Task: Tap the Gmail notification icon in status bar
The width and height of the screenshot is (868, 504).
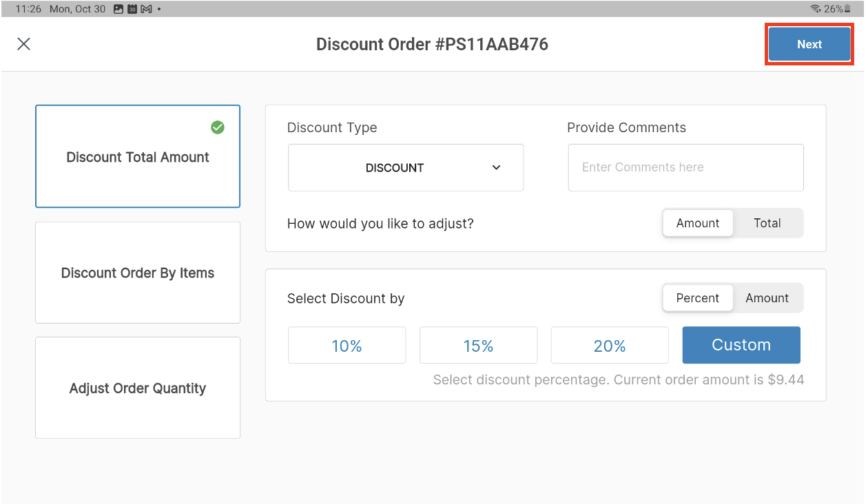Action: pyautogui.click(x=146, y=9)
